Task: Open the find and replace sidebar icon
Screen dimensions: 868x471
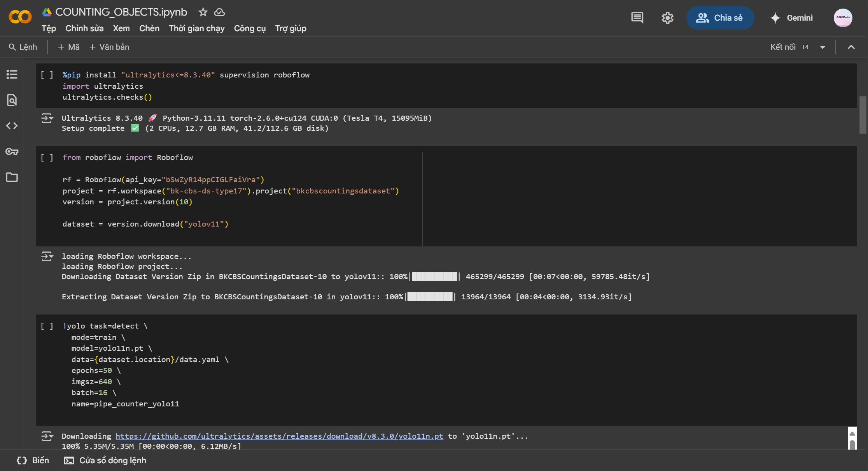Action: click(x=12, y=100)
